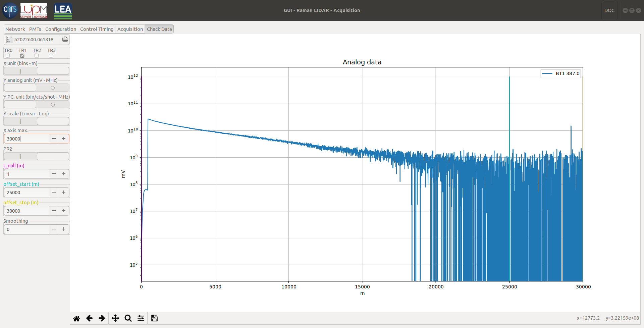The width and height of the screenshot is (644, 328).
Task: Switch to the Control Timing tab
Action: tap(97, 29)
